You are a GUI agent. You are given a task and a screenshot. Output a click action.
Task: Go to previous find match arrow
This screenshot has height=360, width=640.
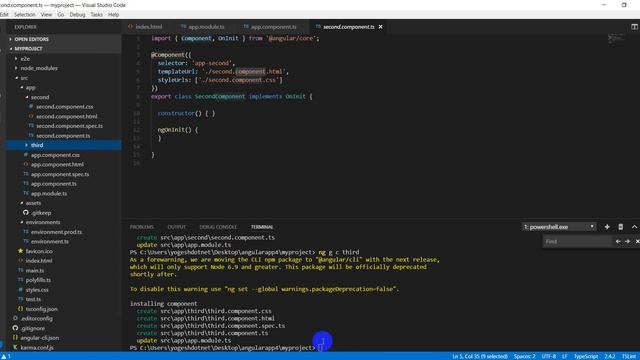coord(618,242)
